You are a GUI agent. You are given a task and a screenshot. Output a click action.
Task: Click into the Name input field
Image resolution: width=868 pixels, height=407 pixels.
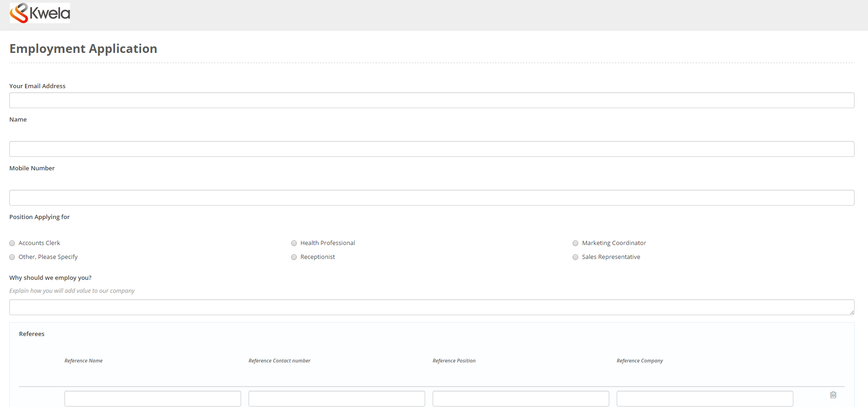click(431, 149)
